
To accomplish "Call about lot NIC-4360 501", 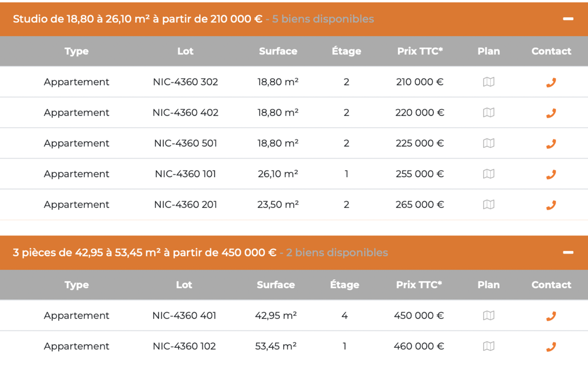I will pos(551,143).
